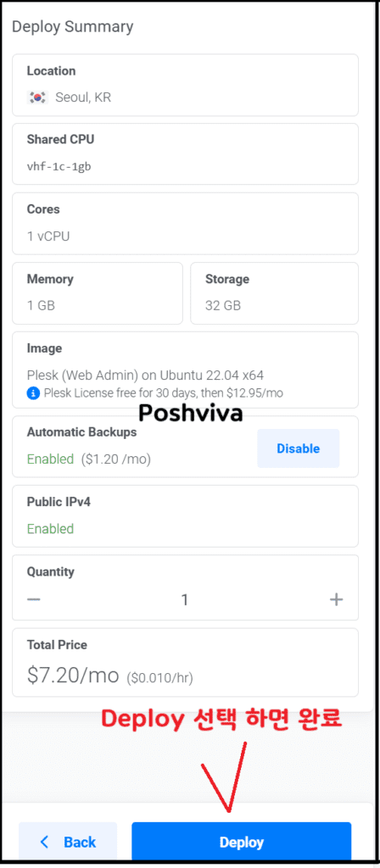Click the Deploy button
This screenshot has height=868, width=380.
point(242,842)
